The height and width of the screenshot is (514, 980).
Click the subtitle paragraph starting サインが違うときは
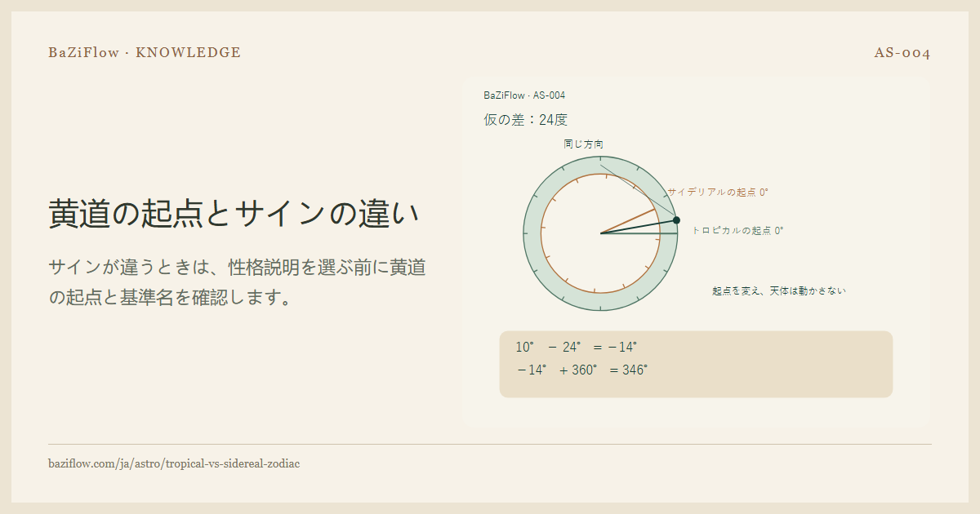(x=238, y=282)
